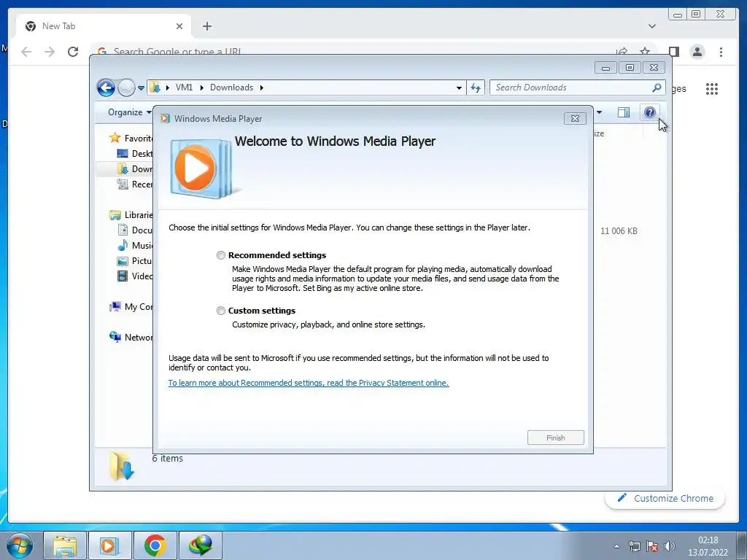Open Chrome tab search dropdown chevron
The image size is (747, 560).
pos(652,26)
